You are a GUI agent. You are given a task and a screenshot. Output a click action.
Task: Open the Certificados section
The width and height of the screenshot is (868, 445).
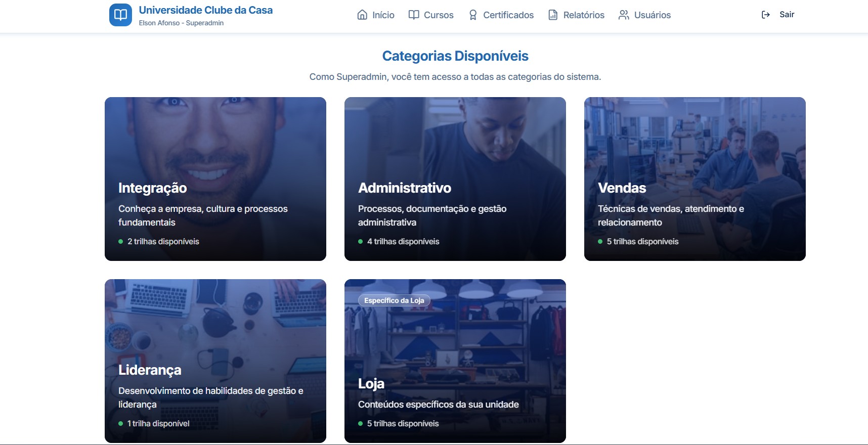501,15
